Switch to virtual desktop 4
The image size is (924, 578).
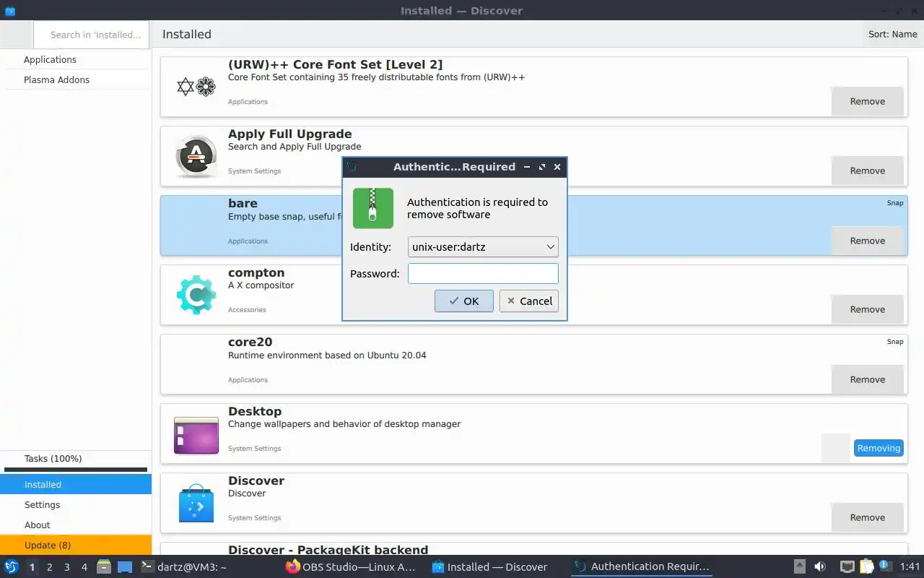pos(84,567)
